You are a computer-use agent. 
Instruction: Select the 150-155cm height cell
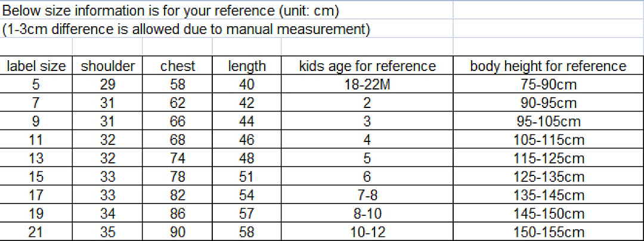tap(549, 232)
